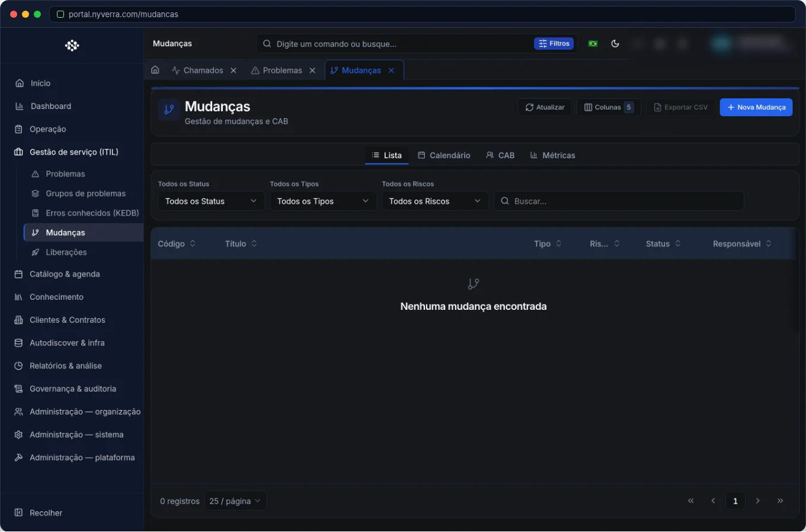This screenshot has width=806, height=532.
Task: Open Erros conhecidos (KEDB) in sidebar
Action: [84, 213]
